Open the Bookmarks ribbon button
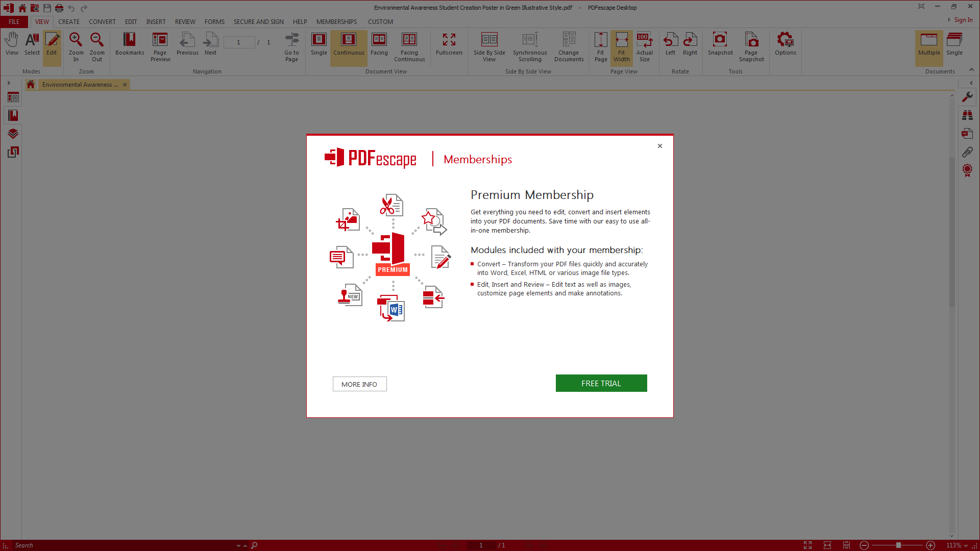 pyautogui.click(x=130, y=44)
